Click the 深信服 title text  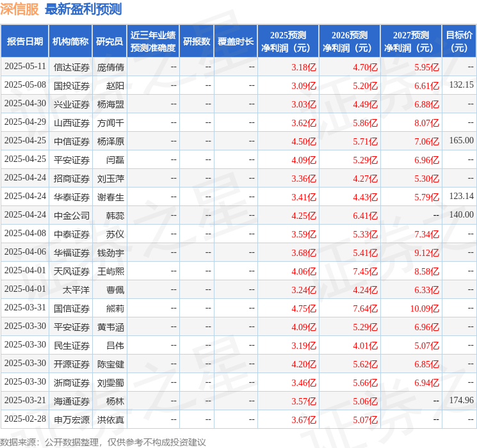[x=19, y=9]
